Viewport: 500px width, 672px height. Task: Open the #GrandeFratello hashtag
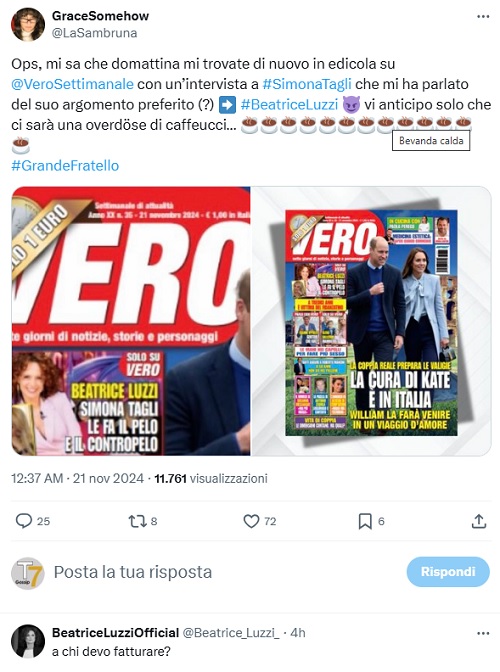coord(65,165)
